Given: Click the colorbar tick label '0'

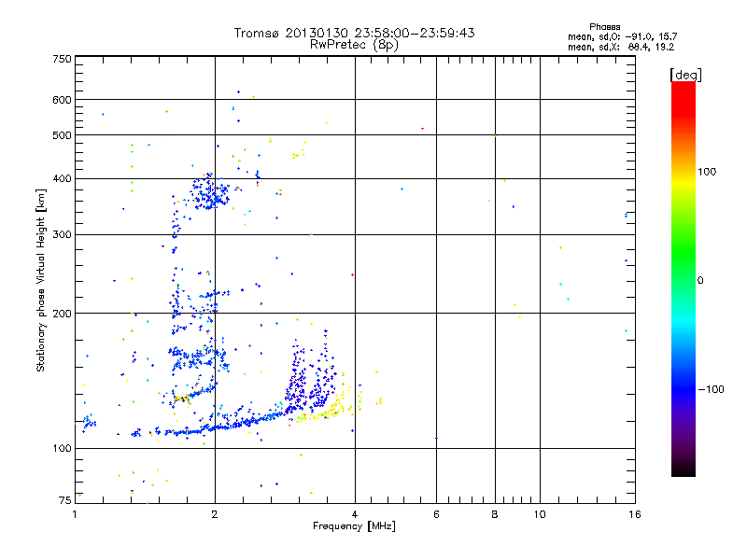Looking at the screenshot, I should [x=700, y=281].
